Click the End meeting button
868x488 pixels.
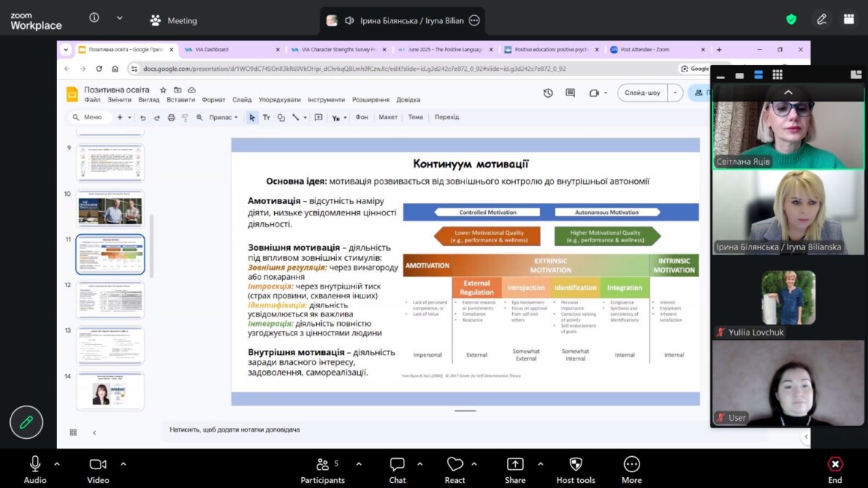(835, 469)
